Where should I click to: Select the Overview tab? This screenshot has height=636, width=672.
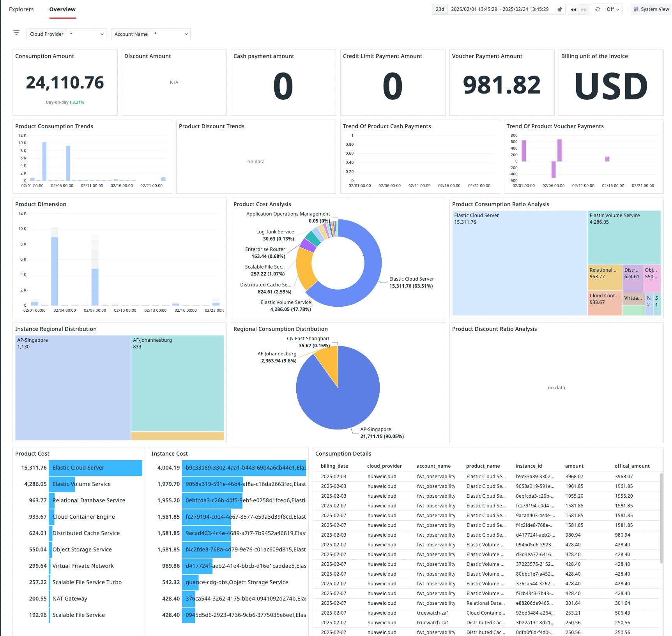coord(62,9)
